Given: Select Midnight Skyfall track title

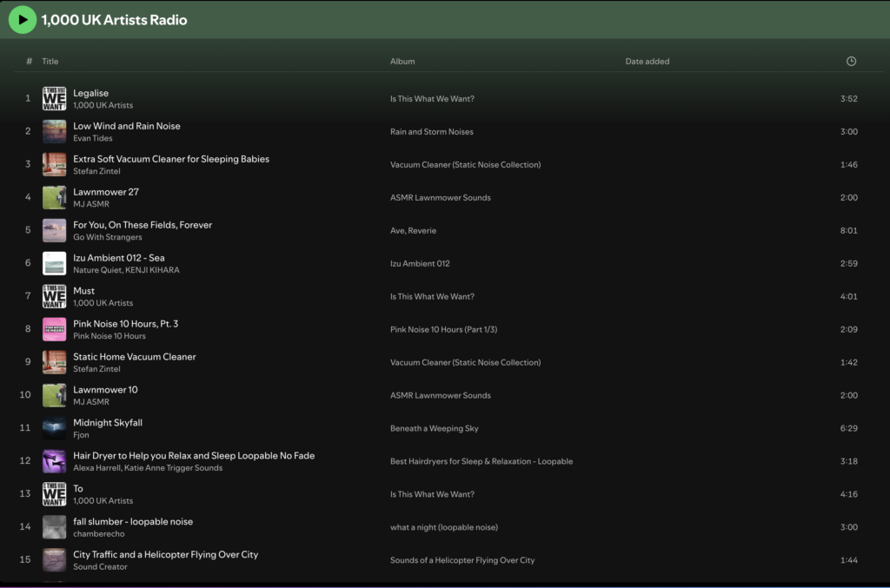Looking at the screenshot, I should coord(108,422).
